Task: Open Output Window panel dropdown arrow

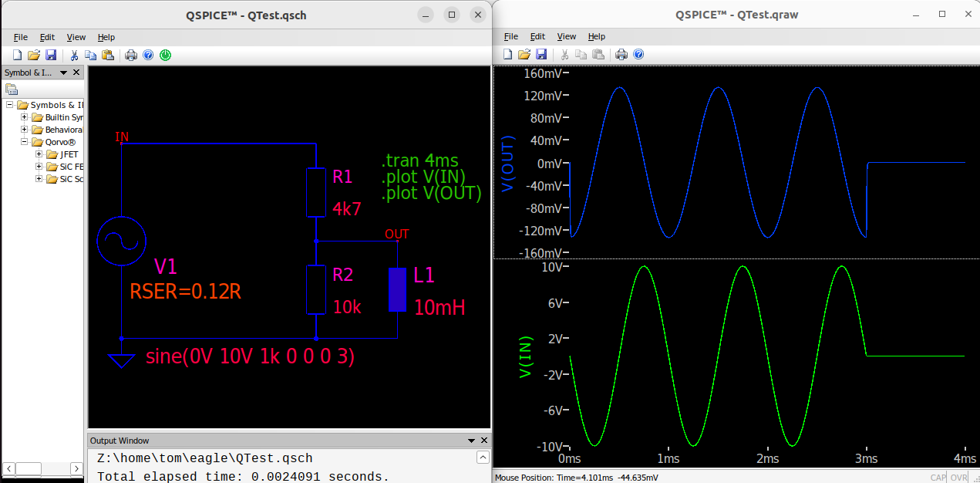Action: click(x=471, y=441)
